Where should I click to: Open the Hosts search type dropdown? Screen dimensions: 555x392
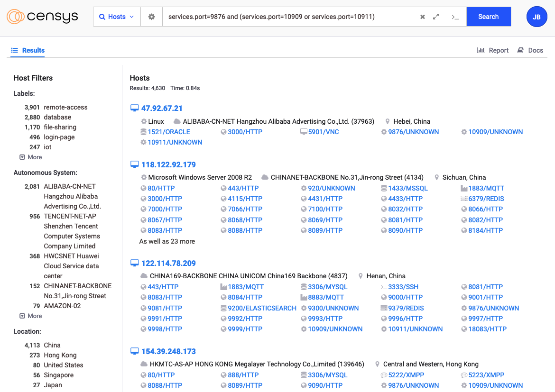tap(117, 17)
